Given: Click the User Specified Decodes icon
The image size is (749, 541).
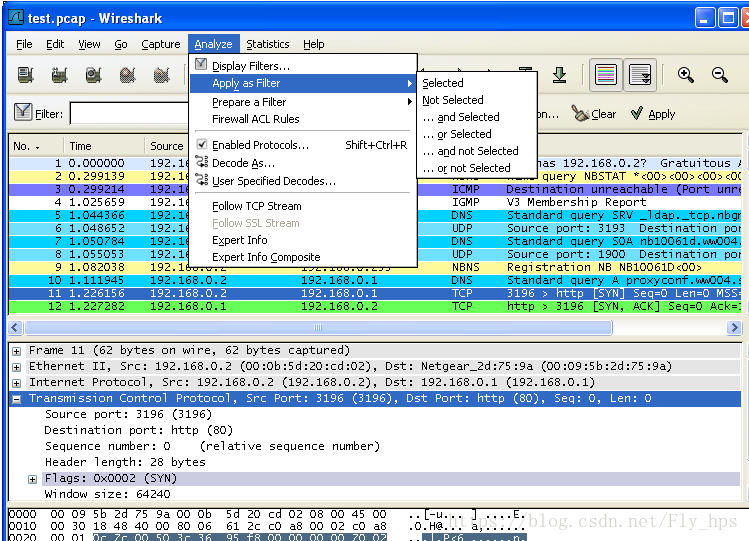Looking at the screenshot, I should click(202, 180).
